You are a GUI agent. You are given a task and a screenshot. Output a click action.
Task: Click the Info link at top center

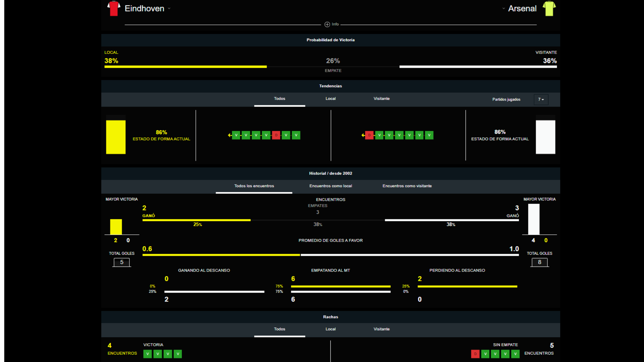point(335,24)
